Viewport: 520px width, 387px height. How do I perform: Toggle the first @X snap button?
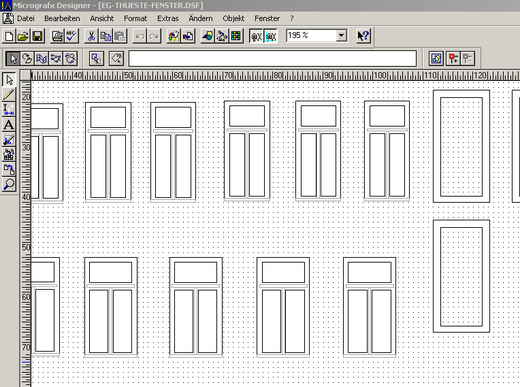256,36
